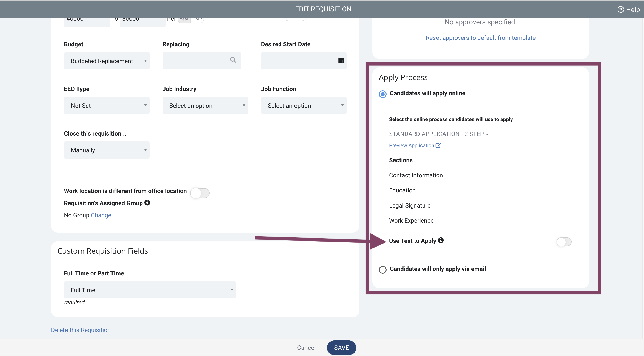Select the Contact Information section row
The width and height of the screenshot is (644, 356).
pos(480,175)
